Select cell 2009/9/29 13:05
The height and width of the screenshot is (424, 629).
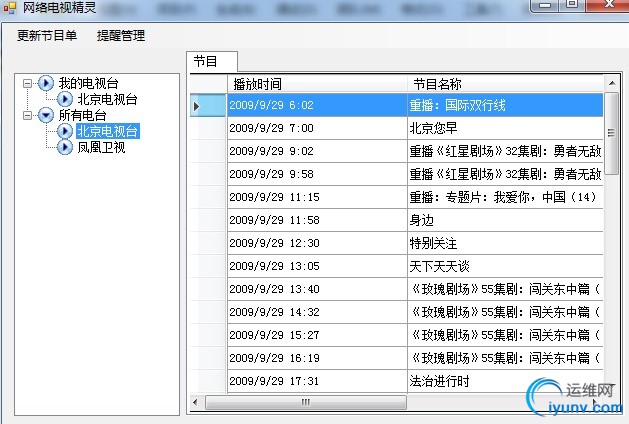pos(317,266)
